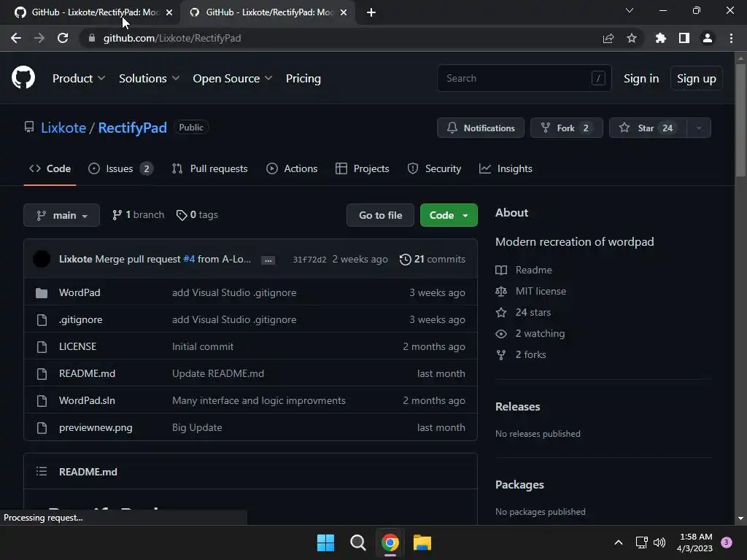Open the browser extensions puzzle icon
This screenshot has height=560, width=747.
coord(661,38)
